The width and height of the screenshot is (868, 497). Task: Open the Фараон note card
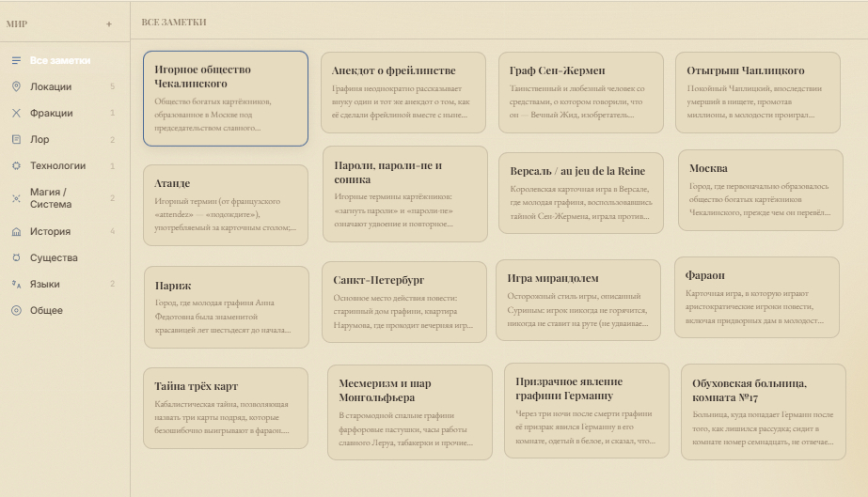(757, 298)
